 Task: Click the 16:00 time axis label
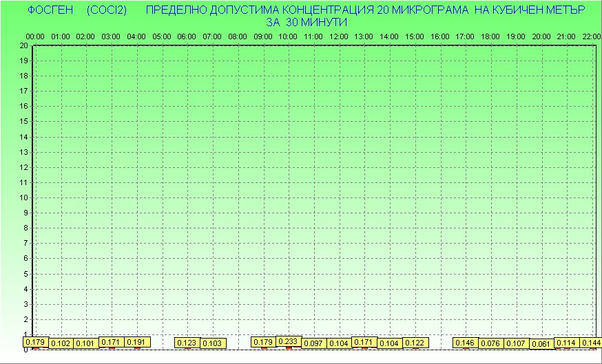coord(440,36)
